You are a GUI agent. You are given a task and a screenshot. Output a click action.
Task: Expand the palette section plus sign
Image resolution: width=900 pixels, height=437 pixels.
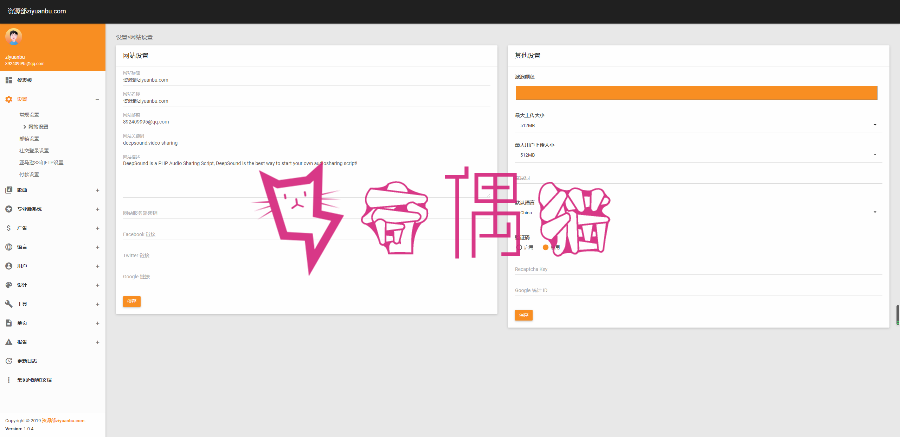click(97, 285)
